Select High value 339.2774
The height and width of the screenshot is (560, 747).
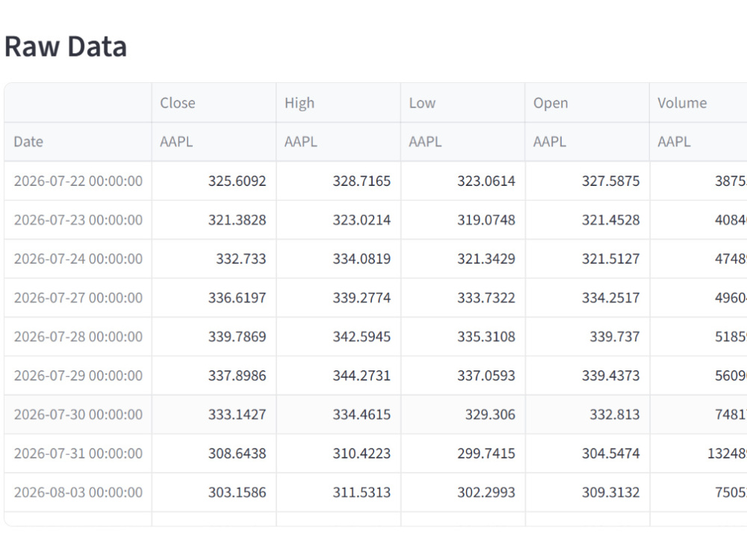point(338,298)
